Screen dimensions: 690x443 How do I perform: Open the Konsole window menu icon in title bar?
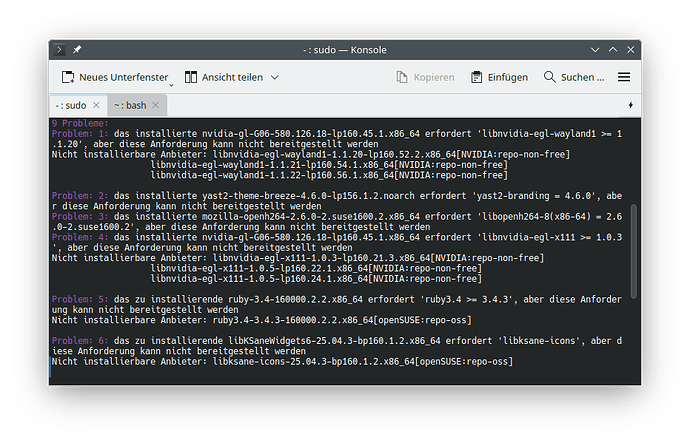click(x=59, y=49)
